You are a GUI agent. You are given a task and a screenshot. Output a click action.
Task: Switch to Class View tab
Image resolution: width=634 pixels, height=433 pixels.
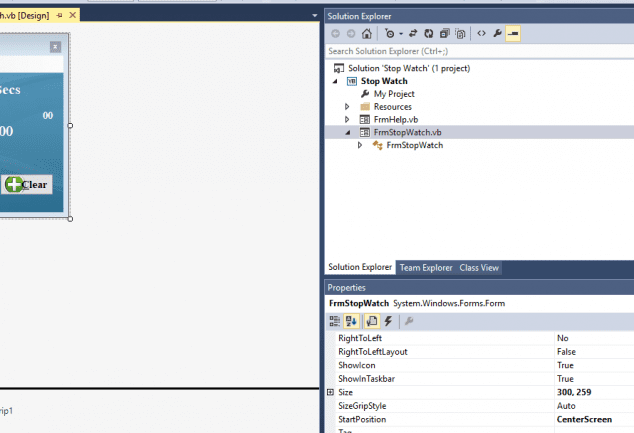[x=479, y=268]
